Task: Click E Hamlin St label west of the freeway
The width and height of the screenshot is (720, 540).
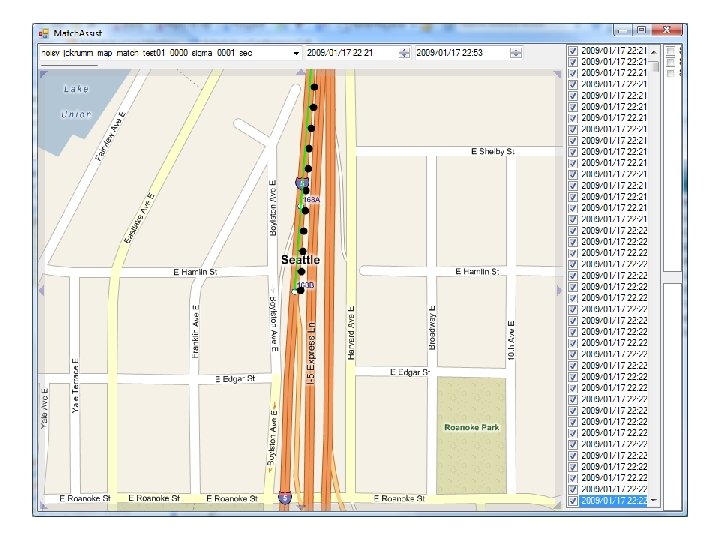Action: [195, 272]
